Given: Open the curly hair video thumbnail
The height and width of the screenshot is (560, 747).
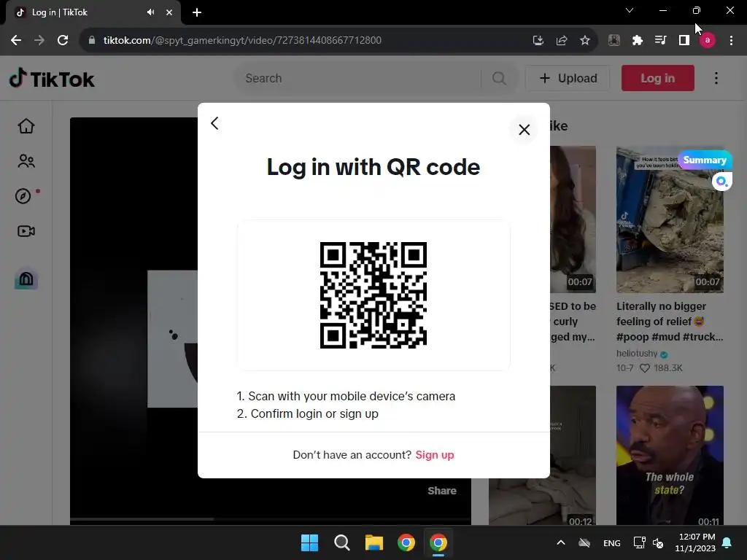Looking at the screenshot, I should click(573, 219).
